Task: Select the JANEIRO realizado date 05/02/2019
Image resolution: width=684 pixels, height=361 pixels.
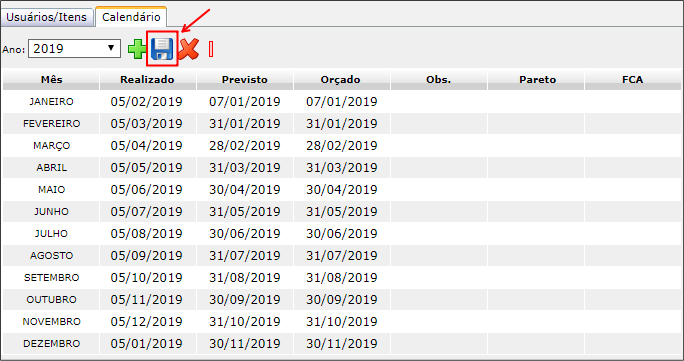Action: (147, 102)
